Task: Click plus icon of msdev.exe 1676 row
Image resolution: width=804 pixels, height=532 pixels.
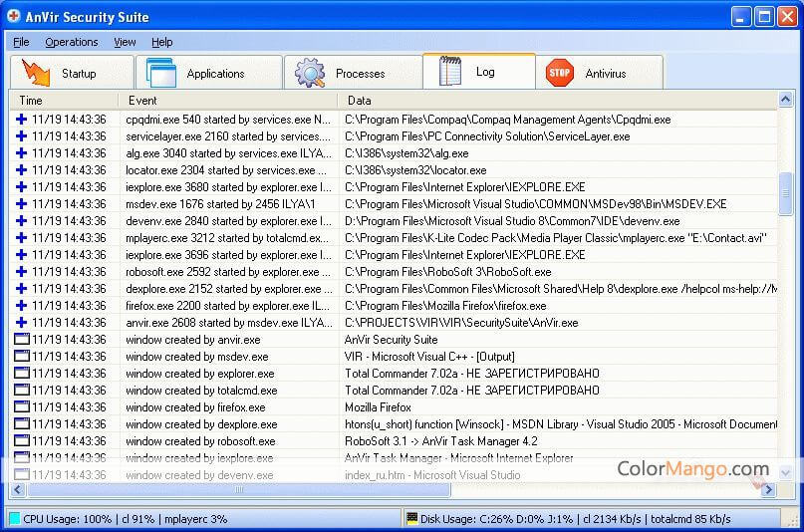Action: (21, 203)
